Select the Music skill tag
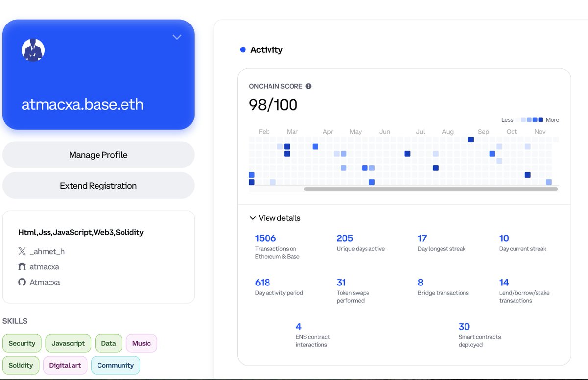 coord(142,343)
